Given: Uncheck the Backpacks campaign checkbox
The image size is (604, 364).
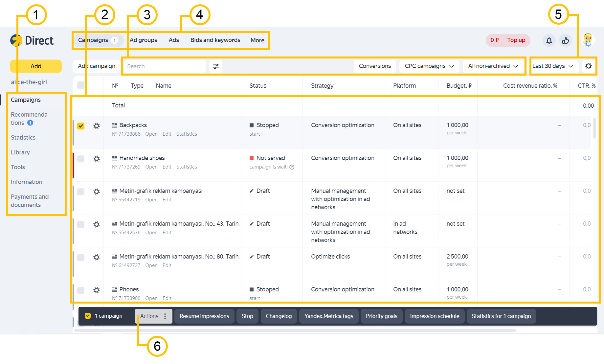Looking at the screenshot, I should tap(81, 126).
